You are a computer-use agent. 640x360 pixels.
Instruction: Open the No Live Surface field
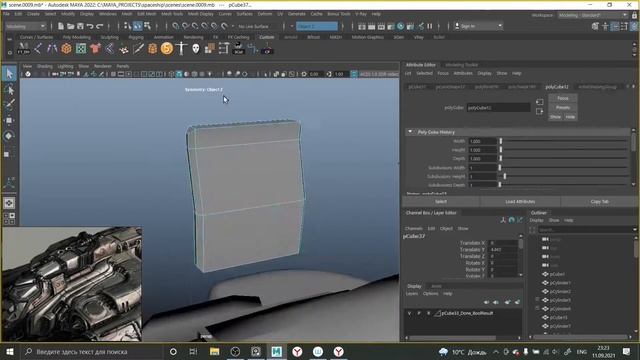[253, 26]
